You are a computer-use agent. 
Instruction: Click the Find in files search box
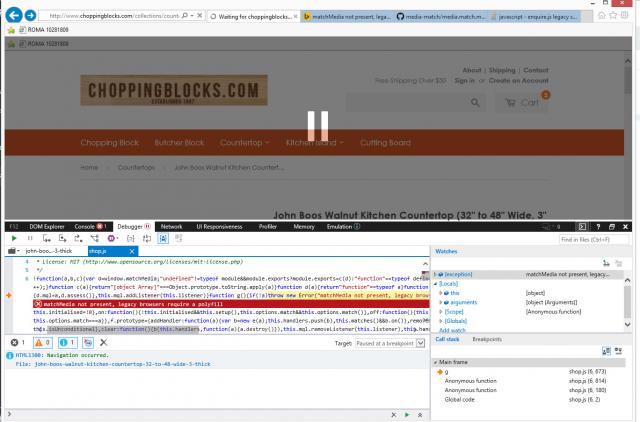[x=594, y=240]
